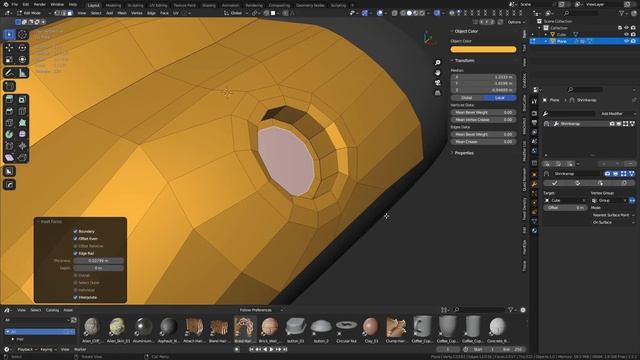Toggle camera view in the viewport
The width and height of the screenshot is (640, 360).
tap(438, 83)
